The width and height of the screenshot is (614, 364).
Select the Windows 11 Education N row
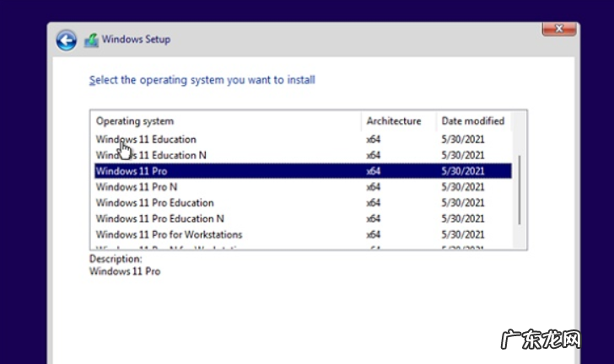coord(303,155)
